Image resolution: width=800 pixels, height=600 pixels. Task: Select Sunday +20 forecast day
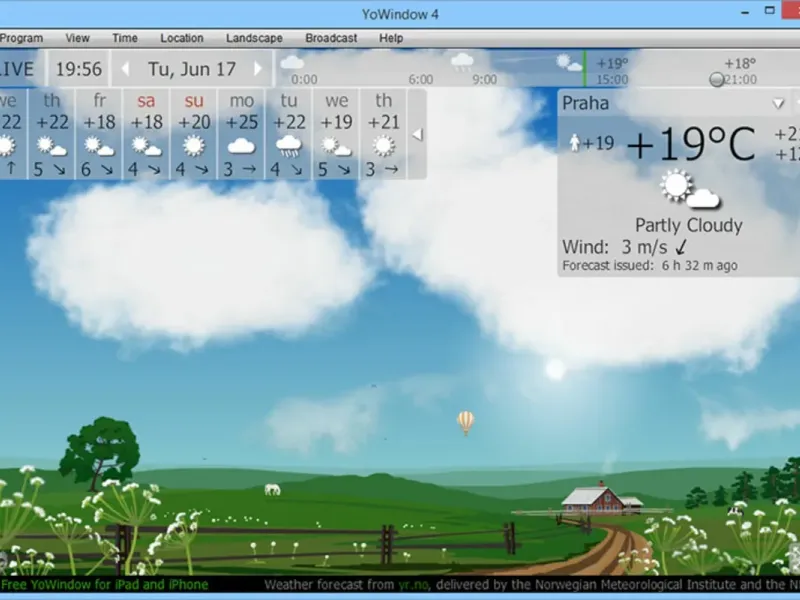point(194,134)
